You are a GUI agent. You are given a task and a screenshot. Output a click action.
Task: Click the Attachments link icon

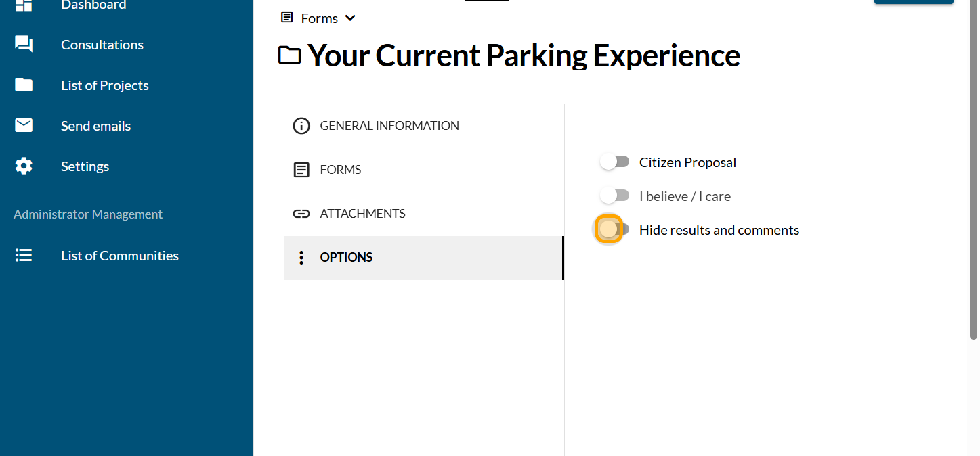(301, 214)
